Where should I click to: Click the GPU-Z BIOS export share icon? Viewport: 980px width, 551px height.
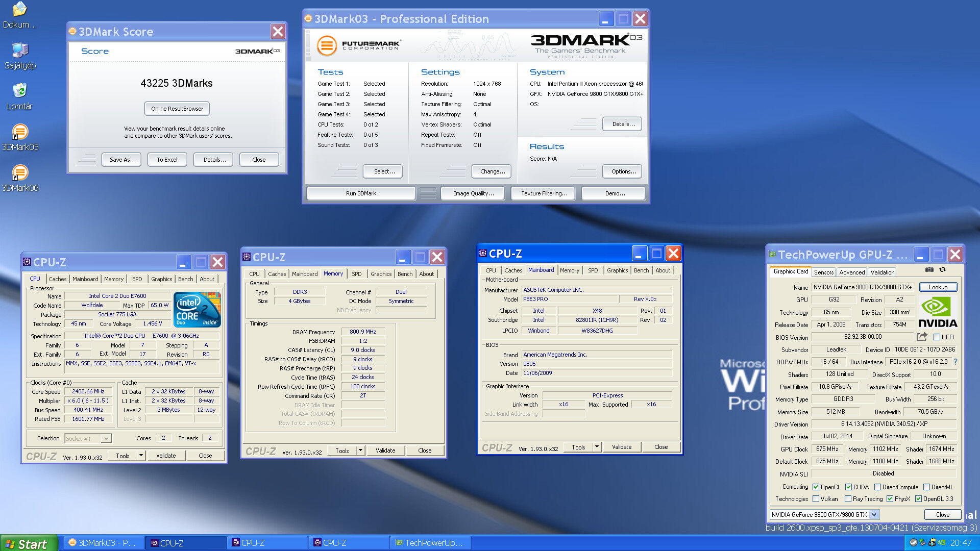click(921, 337)
